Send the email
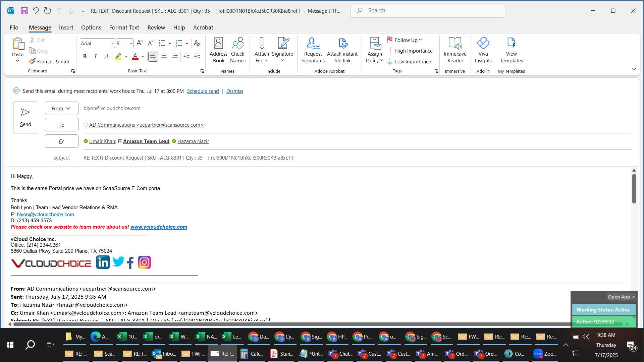The width and height of the screenshot is (644, 362). click(25, 117)
